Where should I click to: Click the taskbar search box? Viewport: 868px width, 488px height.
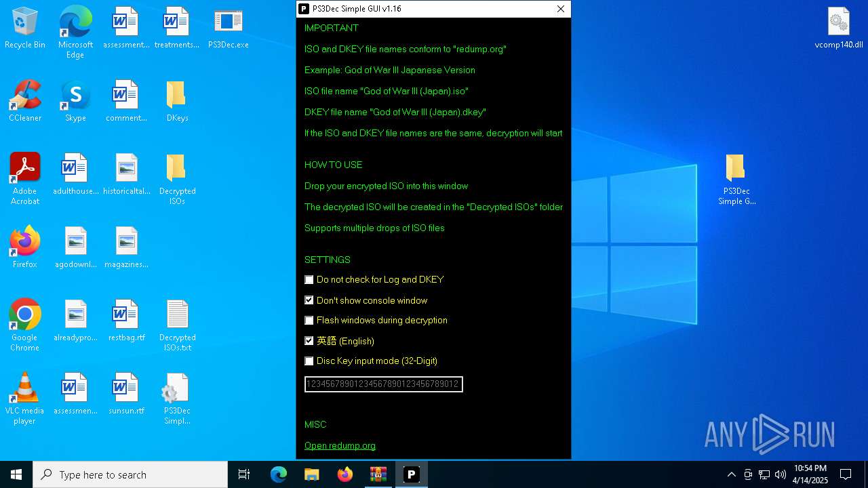(x=130, y=474)
